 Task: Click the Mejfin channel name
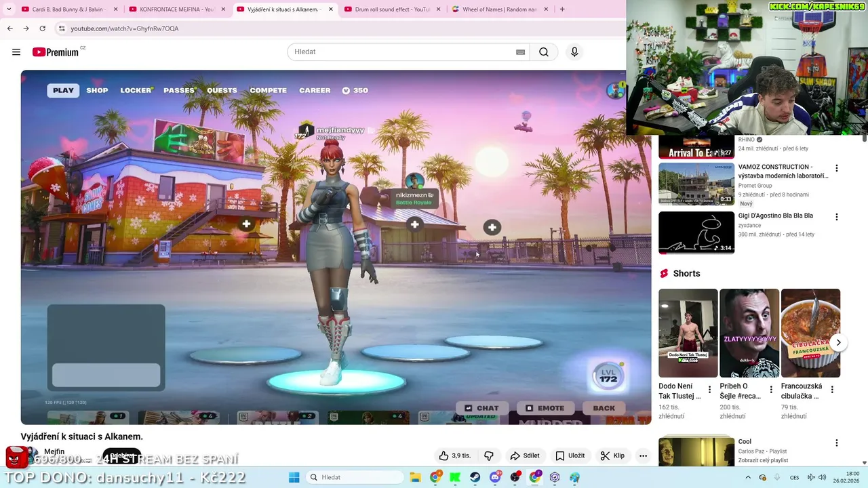click(x=54, y=452)
